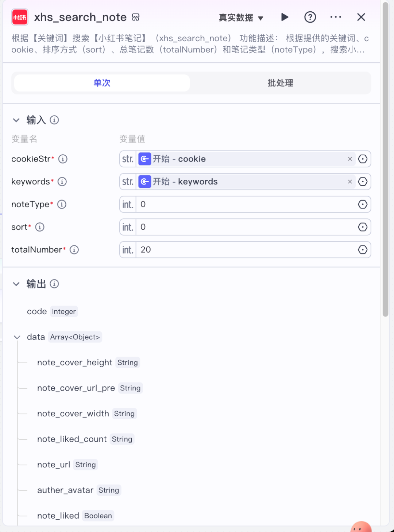Screen dimensions: 394x532
Task: Click the str type tag for keywords
Action: (128, 182)
